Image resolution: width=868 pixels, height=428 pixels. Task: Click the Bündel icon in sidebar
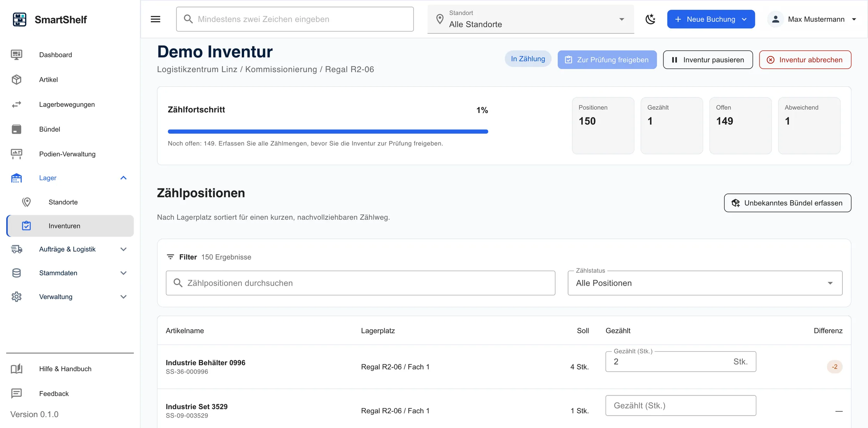tap(17, 129)
